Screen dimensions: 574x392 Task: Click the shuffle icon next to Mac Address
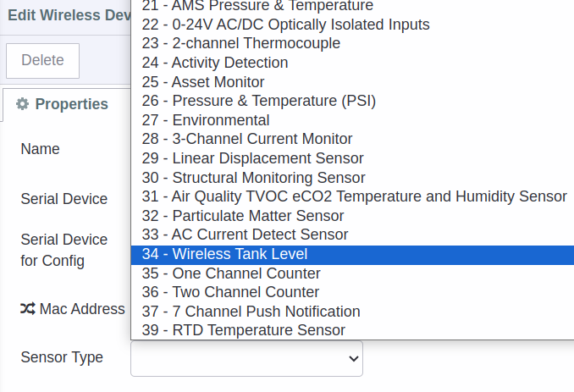(28, 308)
